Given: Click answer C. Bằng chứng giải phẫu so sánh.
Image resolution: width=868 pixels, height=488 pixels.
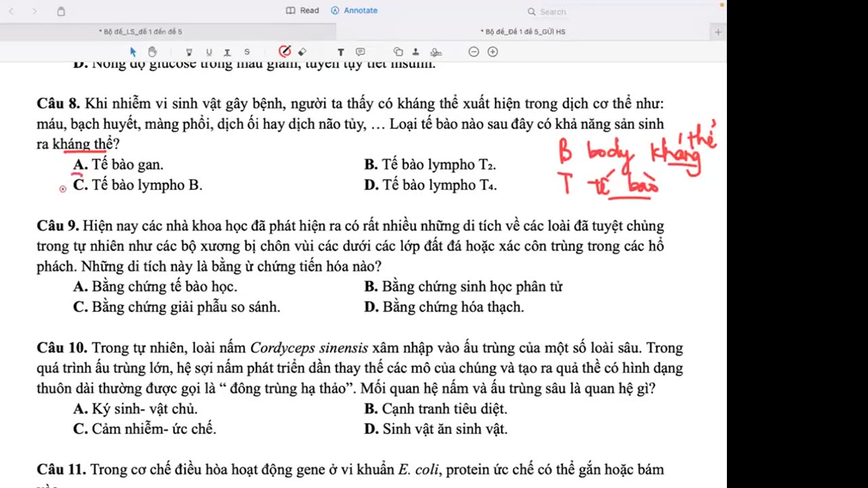Looking at the screenshot, I should (x=176, y=307).
